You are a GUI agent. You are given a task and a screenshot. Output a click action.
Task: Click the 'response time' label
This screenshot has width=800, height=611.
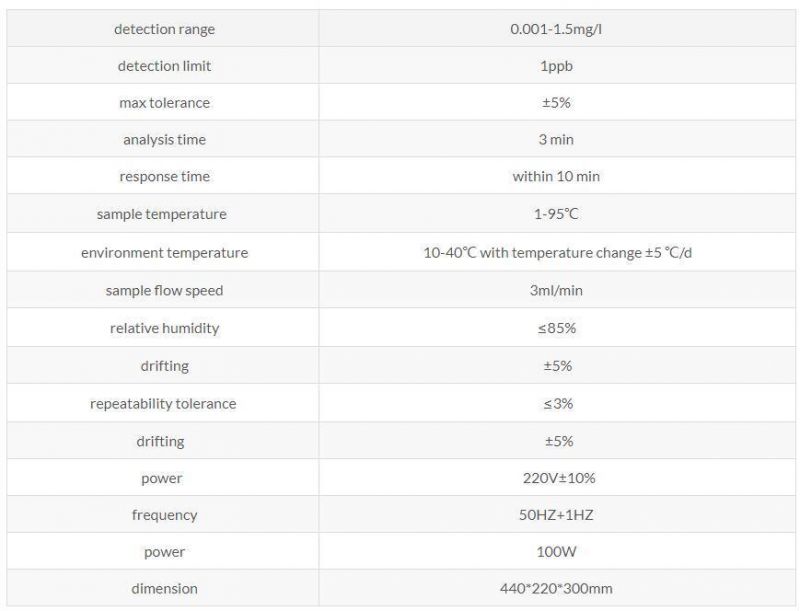[164, 176]
